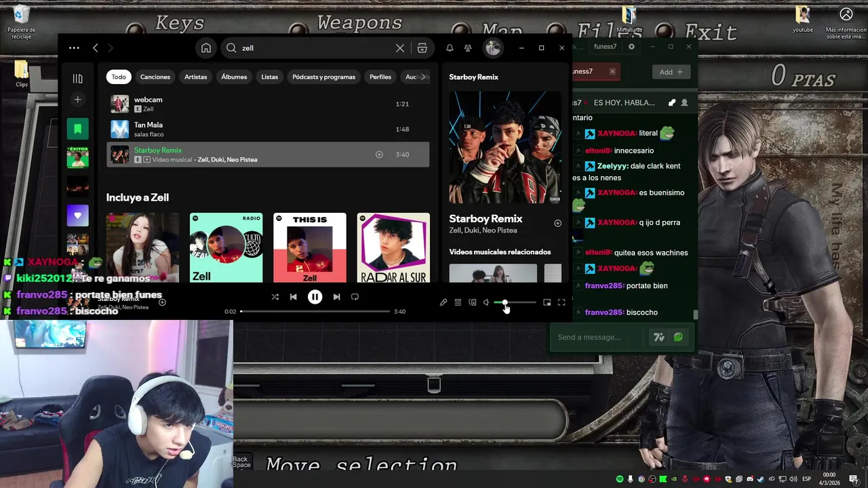The image size is (868, 488).
Task: Open the This Is Zell playlist card
Action: click(310, 247)
